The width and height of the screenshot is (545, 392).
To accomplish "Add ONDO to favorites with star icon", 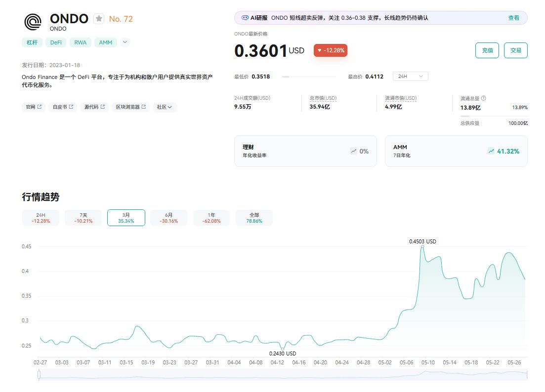I will point(99,18).
